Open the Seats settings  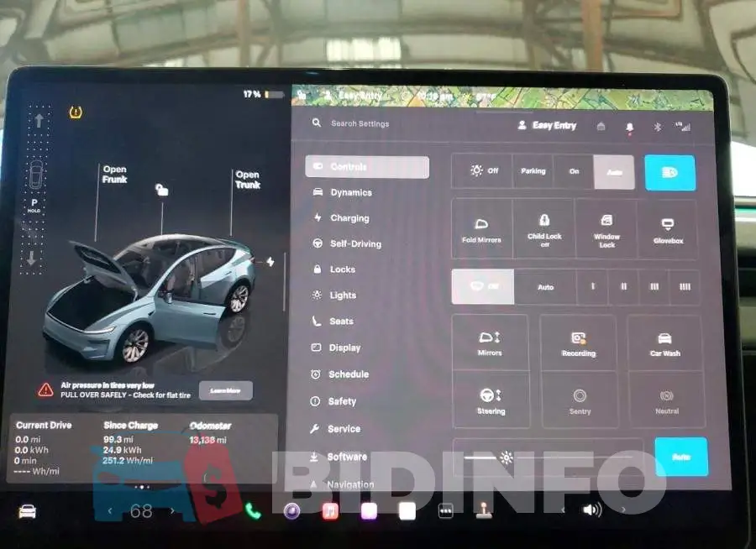click(333, 321)
